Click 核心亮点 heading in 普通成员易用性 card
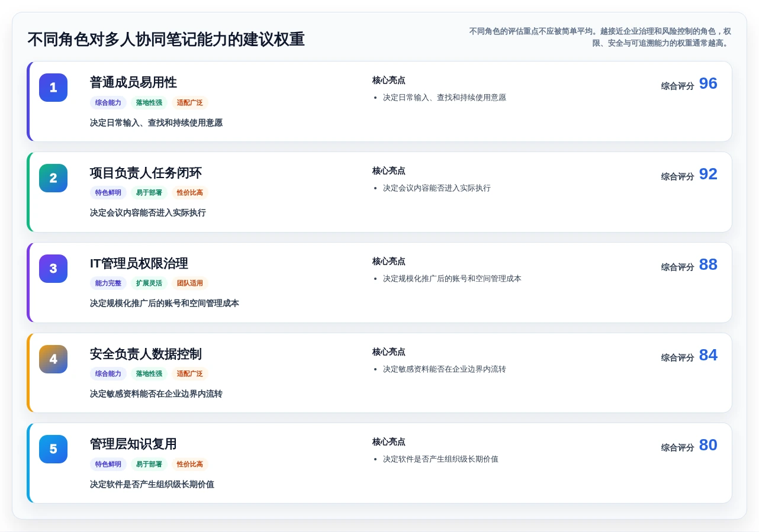The width and height of the screenshot is (759, 532). tap(389, 80)
